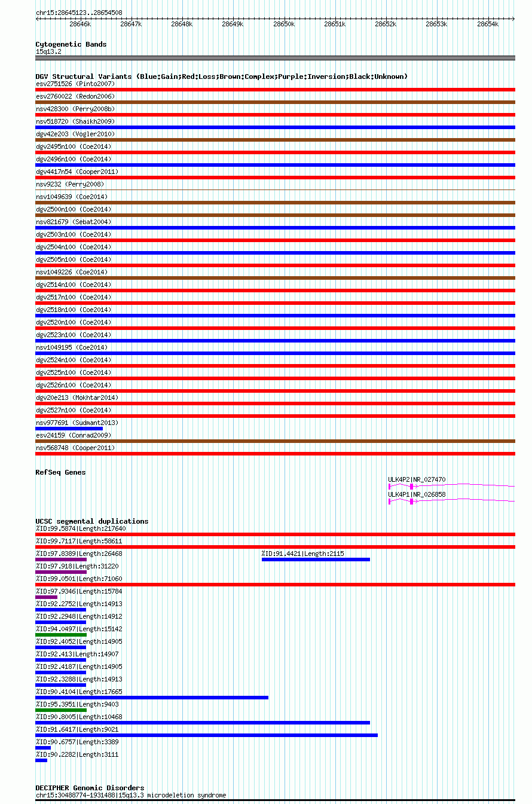Click UCSC segmental duplications track title
Screen dimensions: 532x804
[x=92, y=521]
